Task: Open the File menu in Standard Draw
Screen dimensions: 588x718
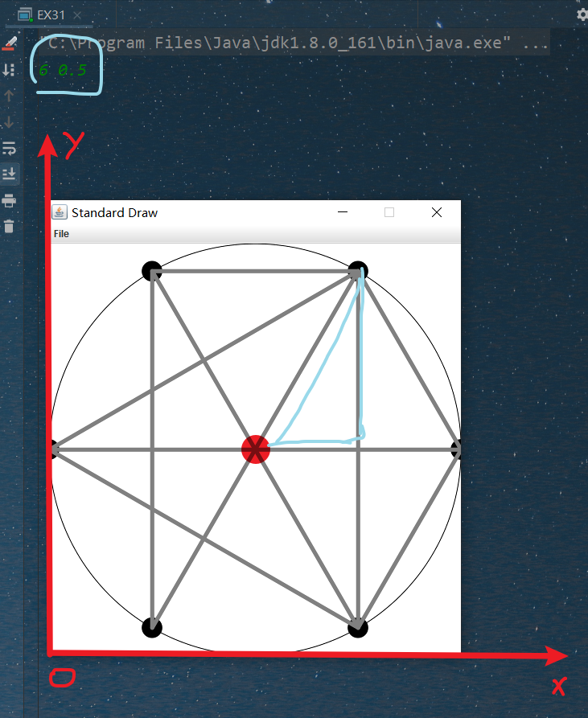Action: pyautogui.click(x=61, y=233)
